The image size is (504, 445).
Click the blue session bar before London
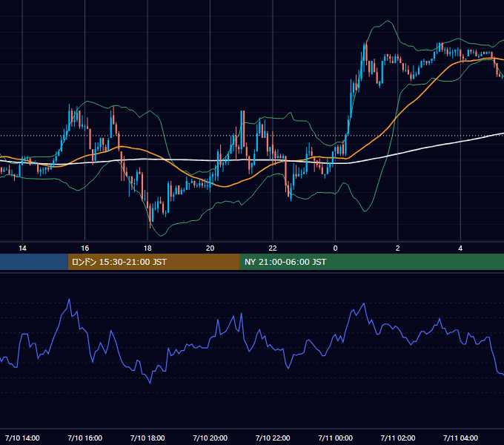[x=34, y=262]
